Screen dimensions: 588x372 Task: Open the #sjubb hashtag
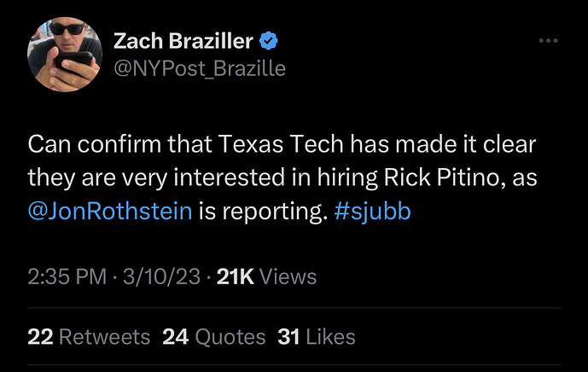click(x=373, y=212)
